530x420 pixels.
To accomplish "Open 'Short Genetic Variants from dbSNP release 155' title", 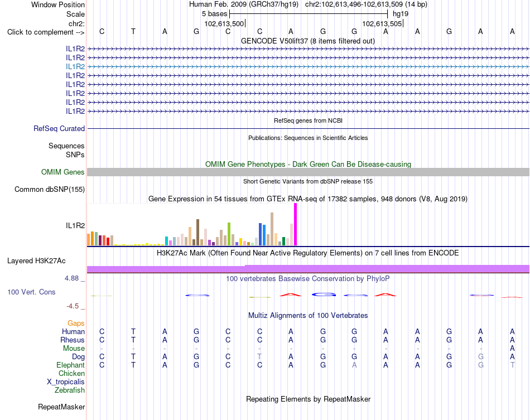I will 308,181.
